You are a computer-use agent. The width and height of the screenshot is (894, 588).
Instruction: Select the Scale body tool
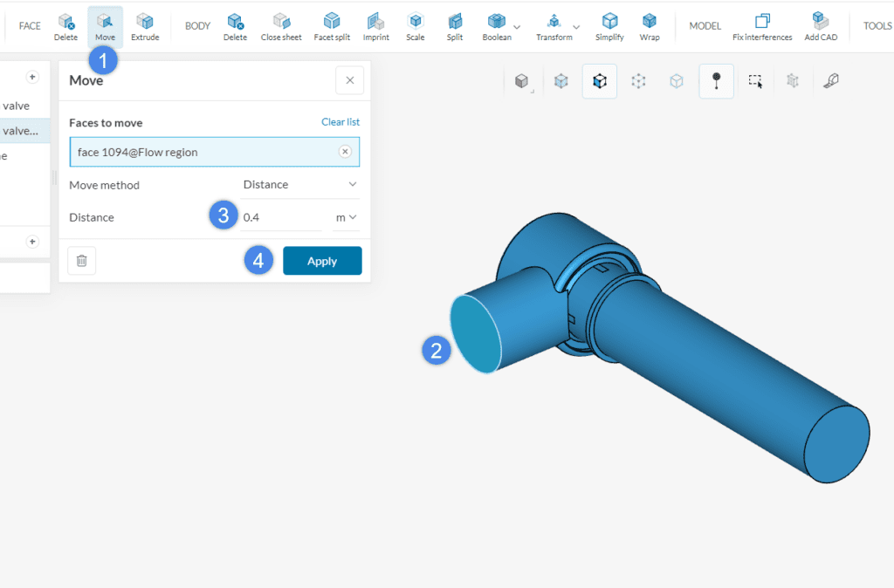(x=415, y=25)
